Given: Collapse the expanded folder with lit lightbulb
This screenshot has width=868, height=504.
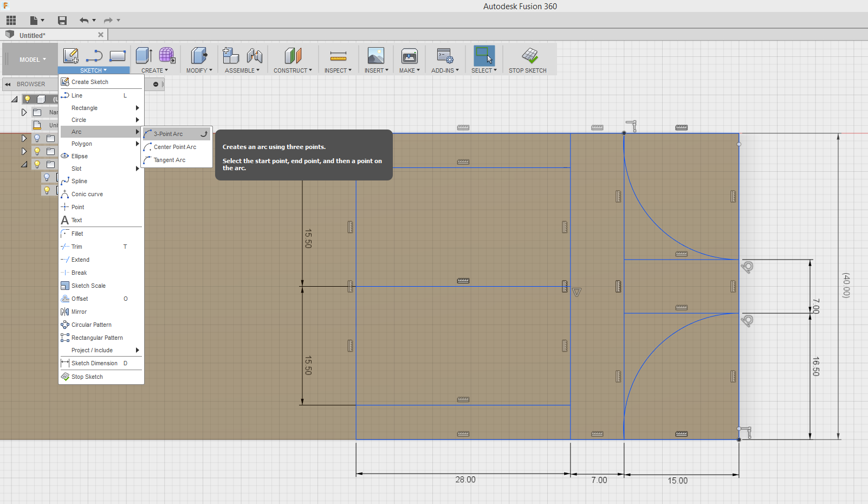Looking at the screenshot, I should tap(24, 164).
